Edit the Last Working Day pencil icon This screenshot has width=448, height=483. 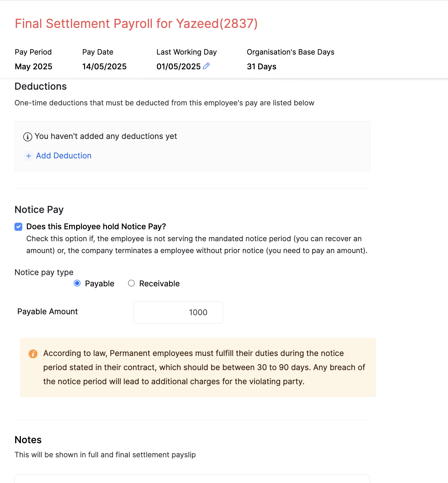click(206, 66)
